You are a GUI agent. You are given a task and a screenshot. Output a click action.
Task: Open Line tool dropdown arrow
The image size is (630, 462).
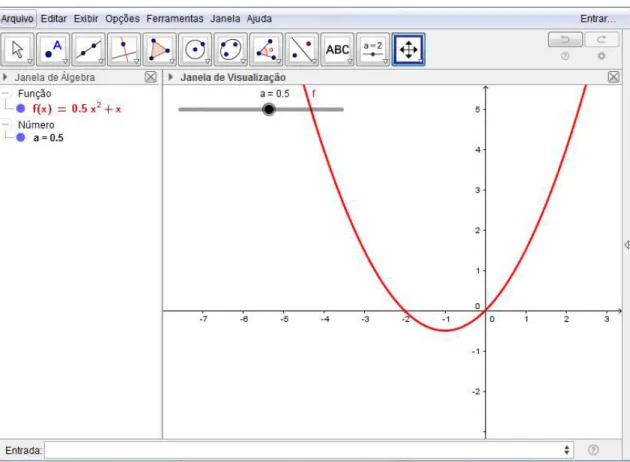[101, 61]
